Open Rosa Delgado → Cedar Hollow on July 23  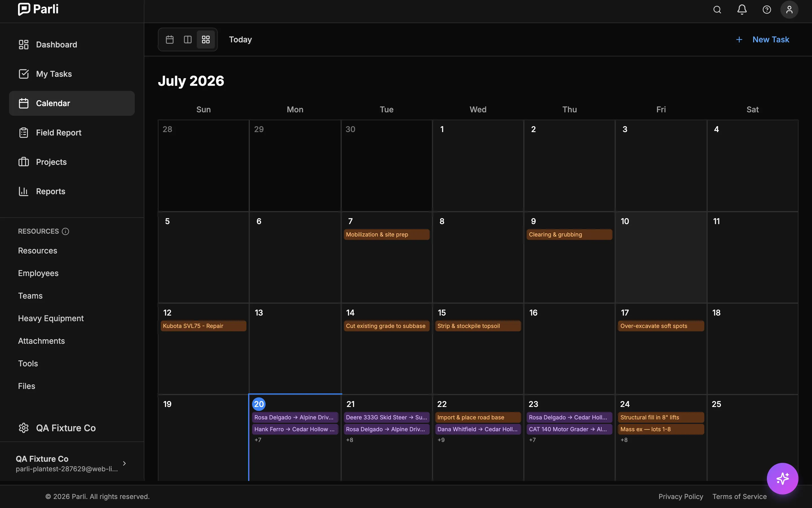point(570,417)
